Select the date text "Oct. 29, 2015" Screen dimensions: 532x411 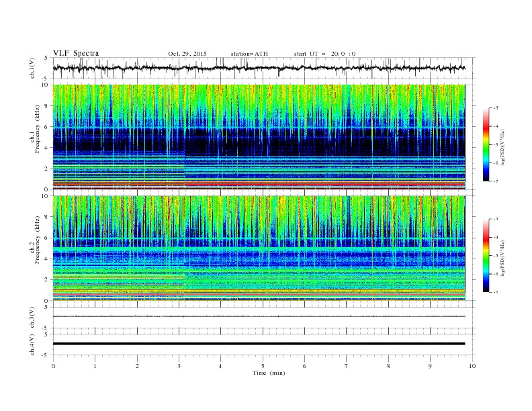(x=187, y=54)
